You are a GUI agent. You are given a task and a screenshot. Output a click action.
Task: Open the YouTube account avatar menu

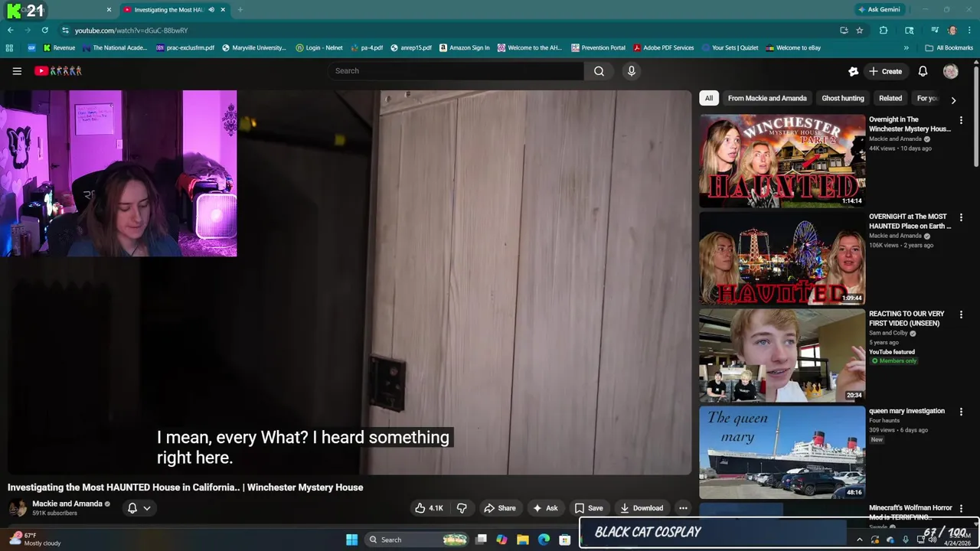tap(951, 71)
